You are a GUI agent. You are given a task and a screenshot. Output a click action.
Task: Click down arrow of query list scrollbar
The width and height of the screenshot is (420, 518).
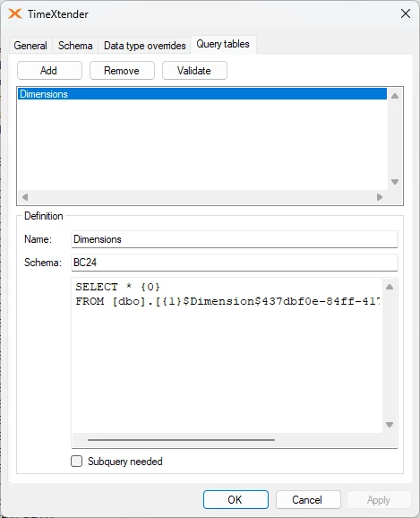pos(395,182)
